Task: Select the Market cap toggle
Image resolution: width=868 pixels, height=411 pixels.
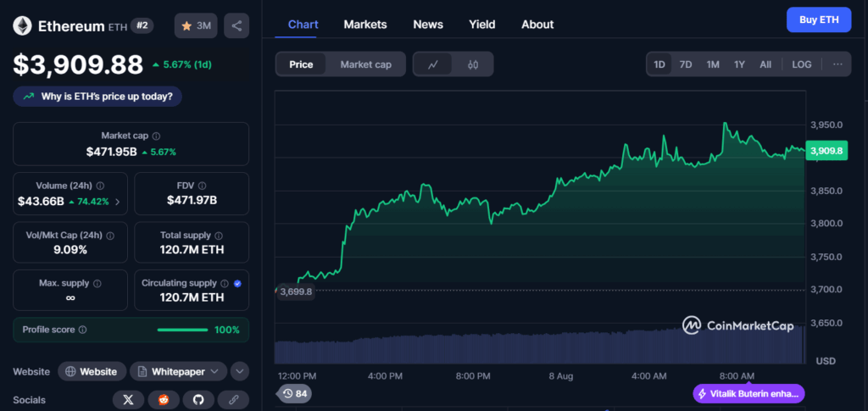Action: (365, 64)
